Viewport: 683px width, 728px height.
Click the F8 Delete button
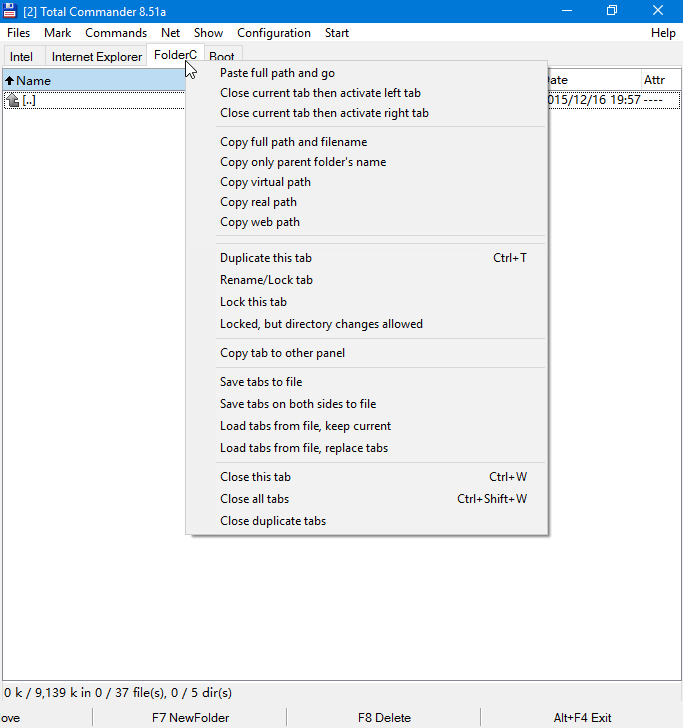384,717
